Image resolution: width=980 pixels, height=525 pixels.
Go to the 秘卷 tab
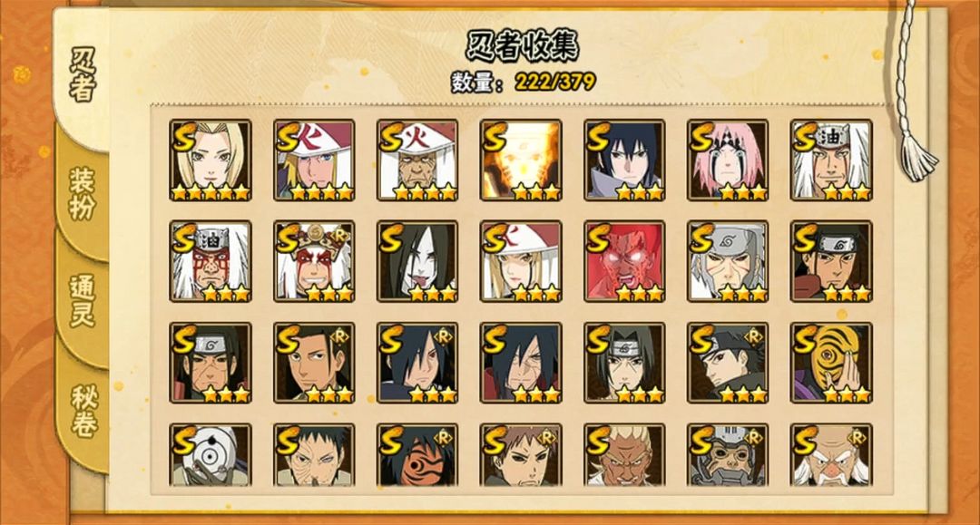coord(83,412)
